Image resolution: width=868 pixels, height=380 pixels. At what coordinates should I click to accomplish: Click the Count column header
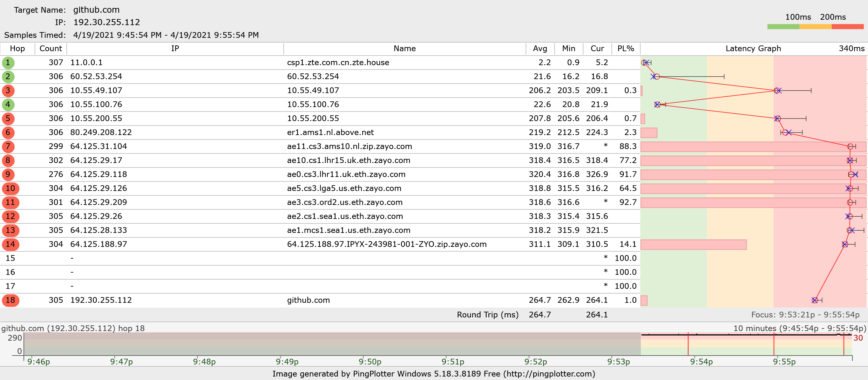[51, 49]
